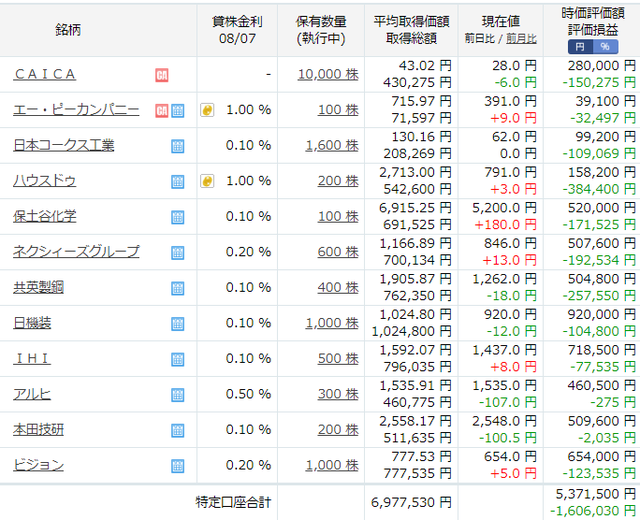The width and height of the screenshot is (640, 520).
Task: Select 共英製鋼 average cost 1,905.87 円
Action: pyautogui.click(x=416, y=279)
